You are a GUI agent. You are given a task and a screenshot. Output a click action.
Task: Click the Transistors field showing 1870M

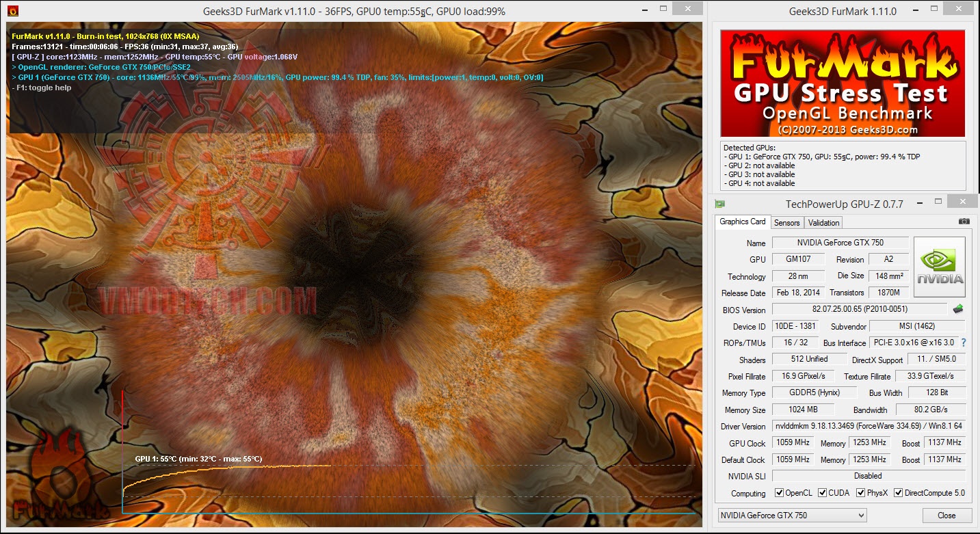click(888, 293)
